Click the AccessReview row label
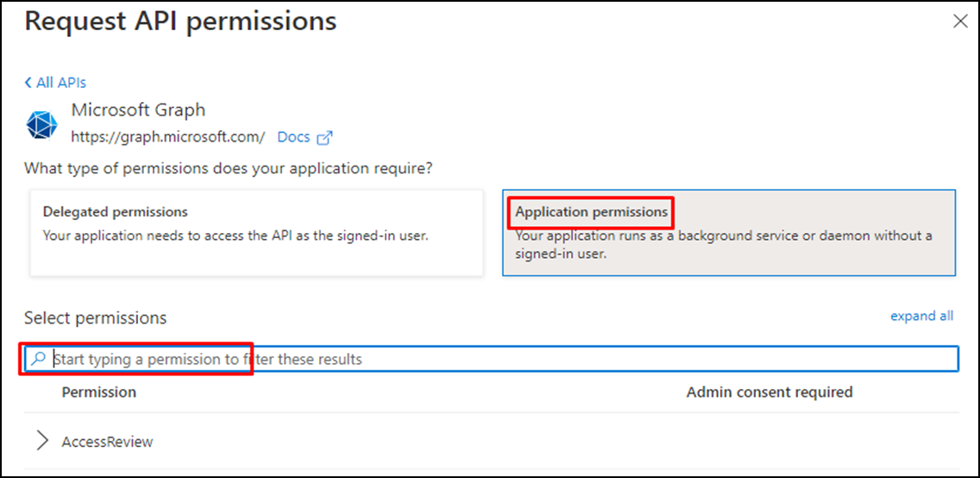 tap(108, 442)
